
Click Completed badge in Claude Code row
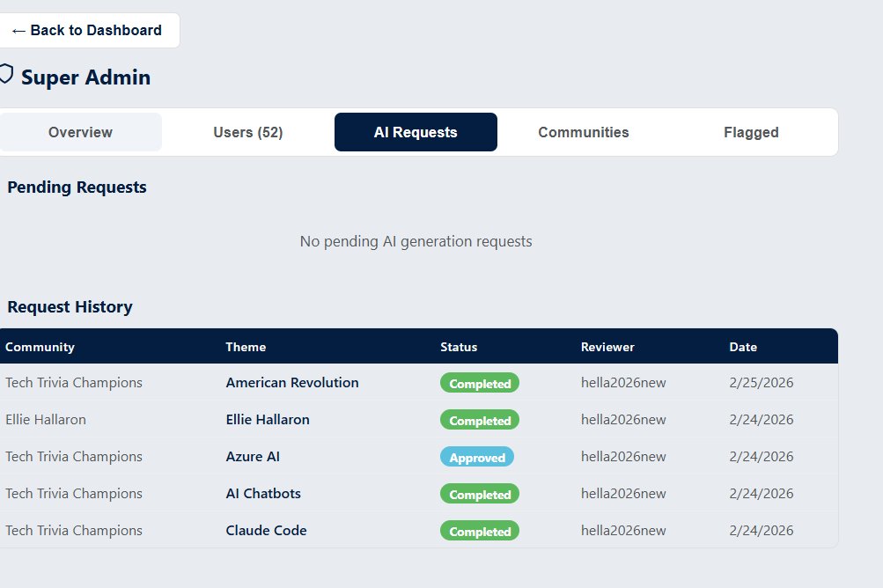pyautogui.click(x=480, y=532)
